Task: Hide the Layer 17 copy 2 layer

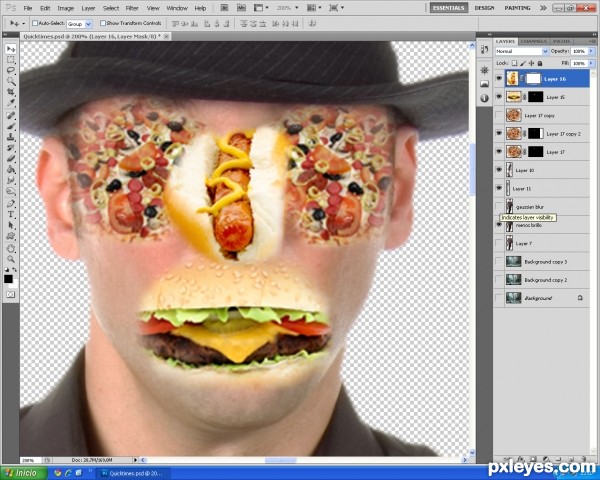Action: pyautogui.click(x=499, y=133)
